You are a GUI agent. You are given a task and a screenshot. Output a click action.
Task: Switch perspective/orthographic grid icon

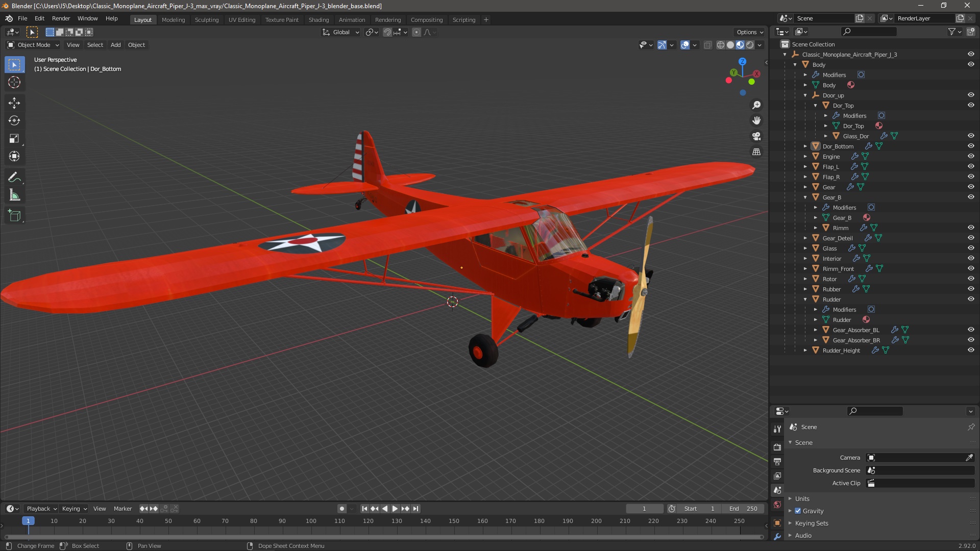756,152
